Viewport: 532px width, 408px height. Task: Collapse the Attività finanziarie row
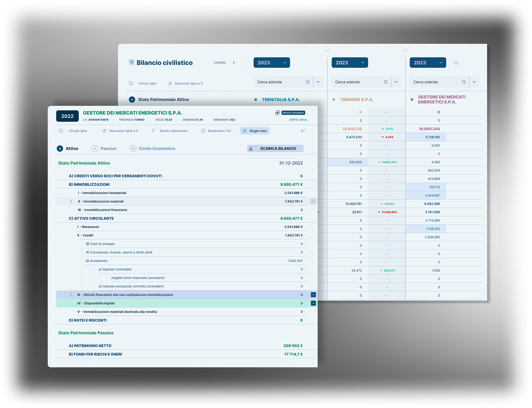point(71,295)
